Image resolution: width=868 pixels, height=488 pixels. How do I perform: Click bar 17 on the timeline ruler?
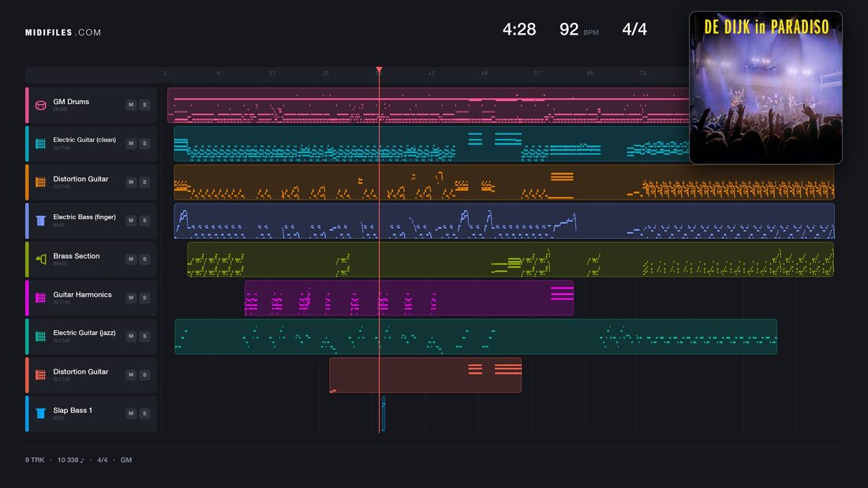point(272,73)
